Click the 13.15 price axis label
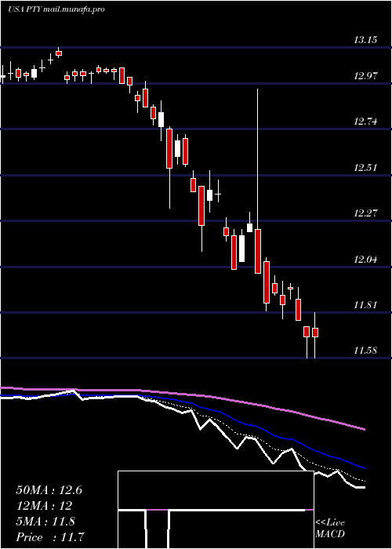The height and width of the screenshot is (549, 392). (x=365, y=39)
